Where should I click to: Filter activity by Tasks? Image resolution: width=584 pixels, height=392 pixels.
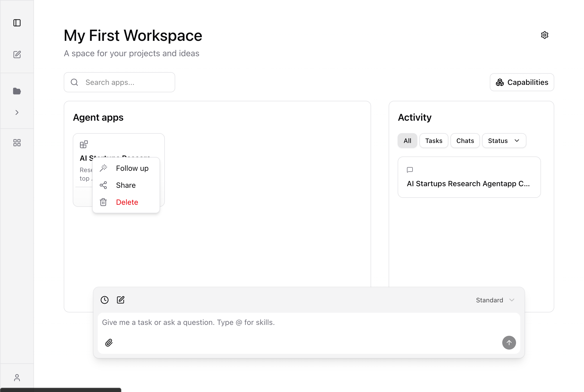pos(434,141)
